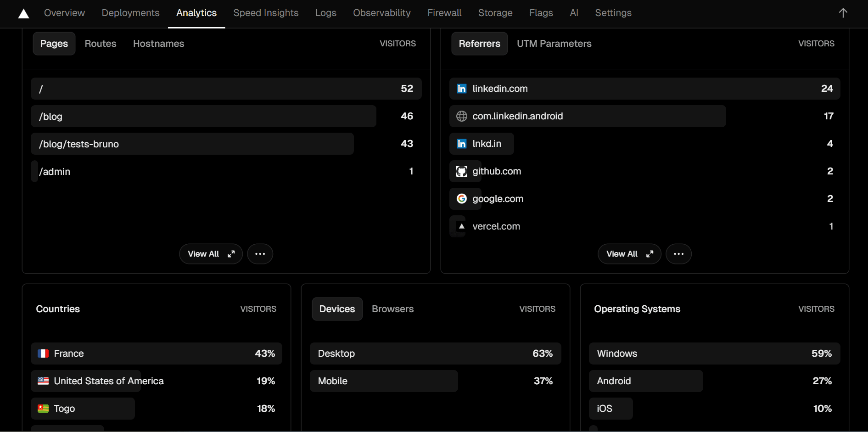868x432 pixels.
Task: Switch to the Routes tab
Action: (100, 43)
